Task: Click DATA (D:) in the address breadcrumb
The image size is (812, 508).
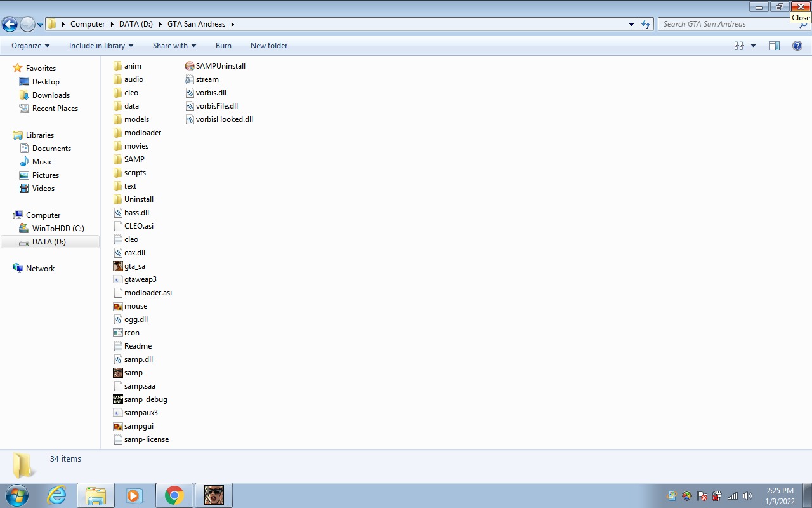Action: pyautogui.click(x=136, y=24)
